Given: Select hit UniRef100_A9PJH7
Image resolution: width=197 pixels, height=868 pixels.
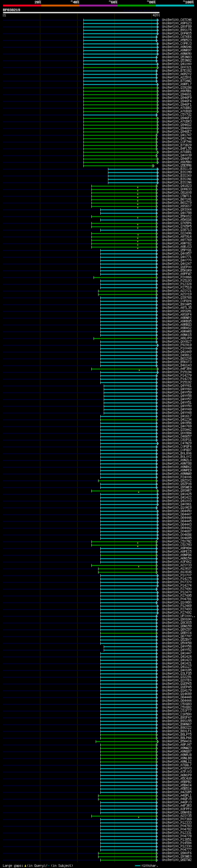Looking at the screenshot, I should coord(177,745).
